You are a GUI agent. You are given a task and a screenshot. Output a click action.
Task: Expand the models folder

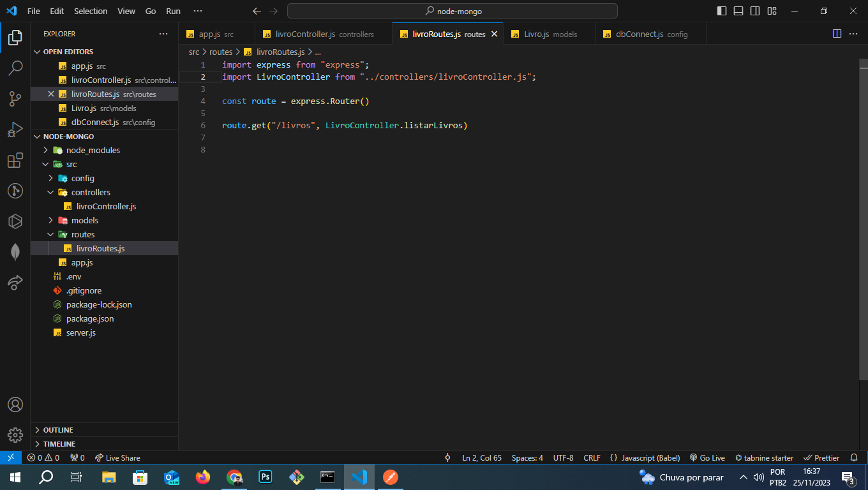pyautogui.click(x=104, y=220)
